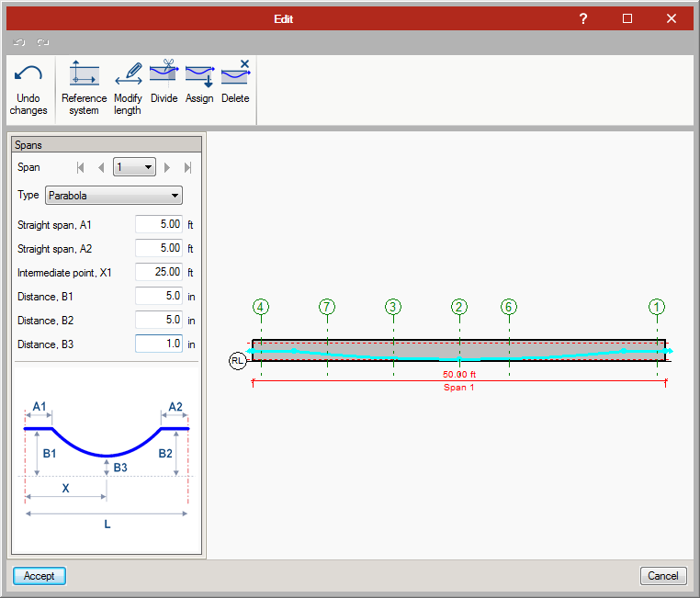Open the Type Parabola dropdown
Viewport: 700px width, 598px height.
tap(114, 196)
